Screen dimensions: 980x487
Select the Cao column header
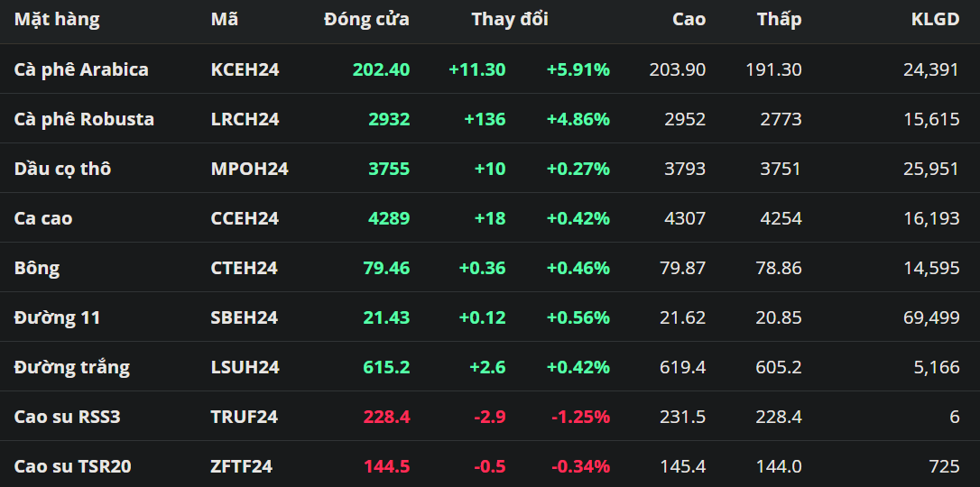689,19
